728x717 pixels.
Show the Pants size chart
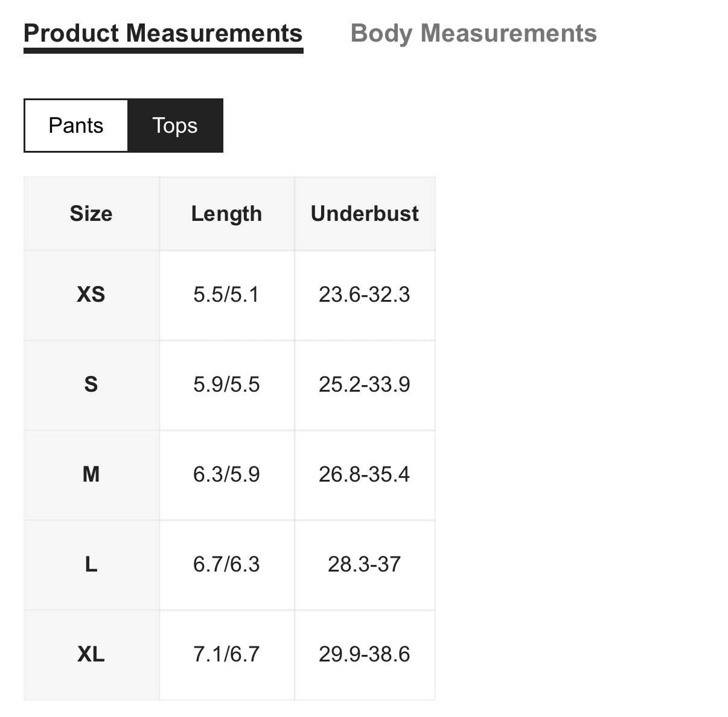[76, 126]
